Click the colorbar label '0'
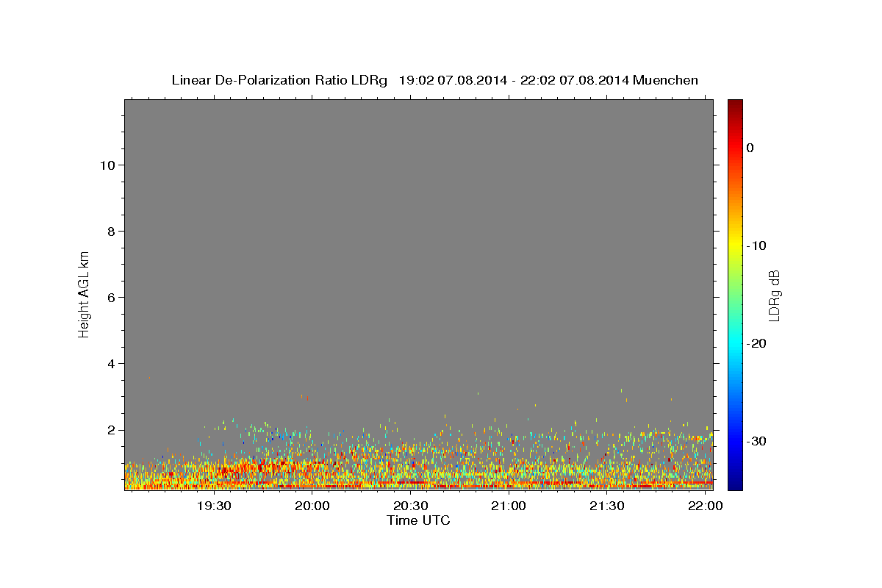 750,148
